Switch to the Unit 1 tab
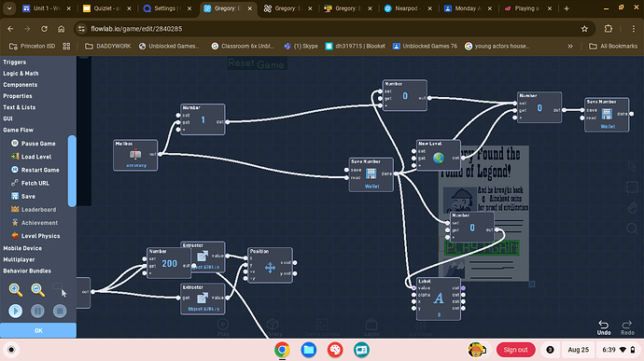Viewport: 644px width, 361px height. (x=47, y=8)
